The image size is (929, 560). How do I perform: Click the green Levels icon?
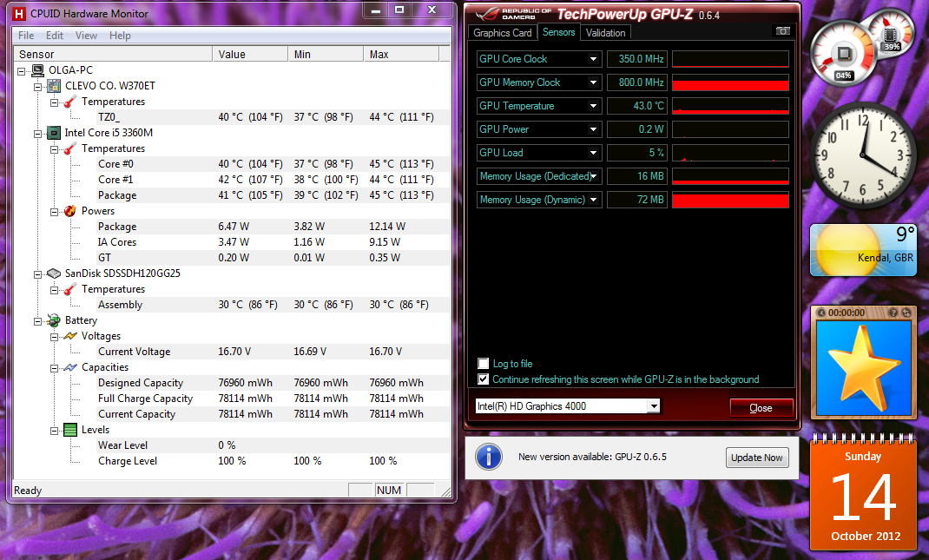[70, 431]
